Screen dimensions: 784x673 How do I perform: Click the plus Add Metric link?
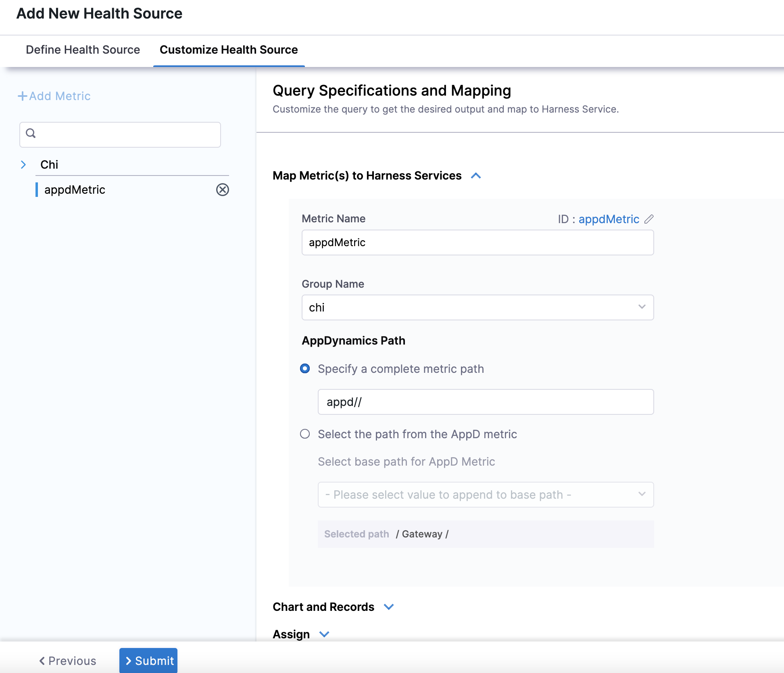click(54, 96)
